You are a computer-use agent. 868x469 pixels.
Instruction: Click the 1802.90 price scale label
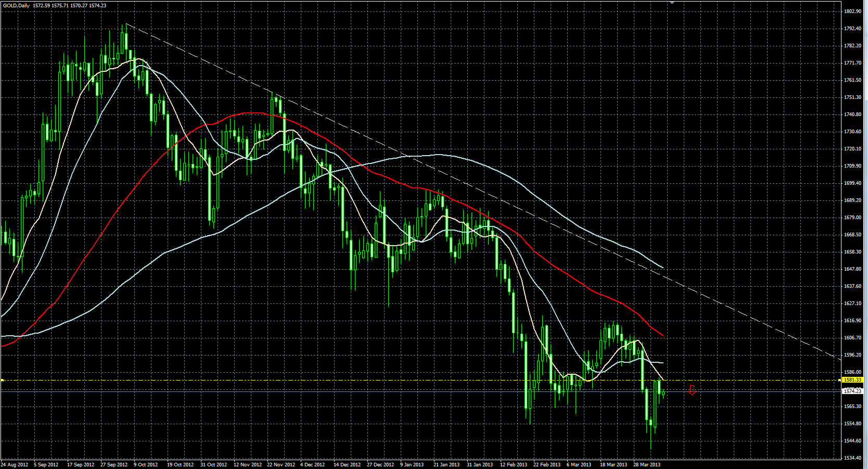852,11
